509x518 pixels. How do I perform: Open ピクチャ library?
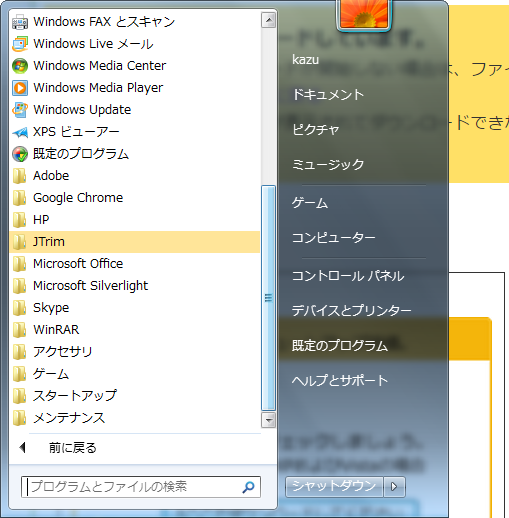316,130
